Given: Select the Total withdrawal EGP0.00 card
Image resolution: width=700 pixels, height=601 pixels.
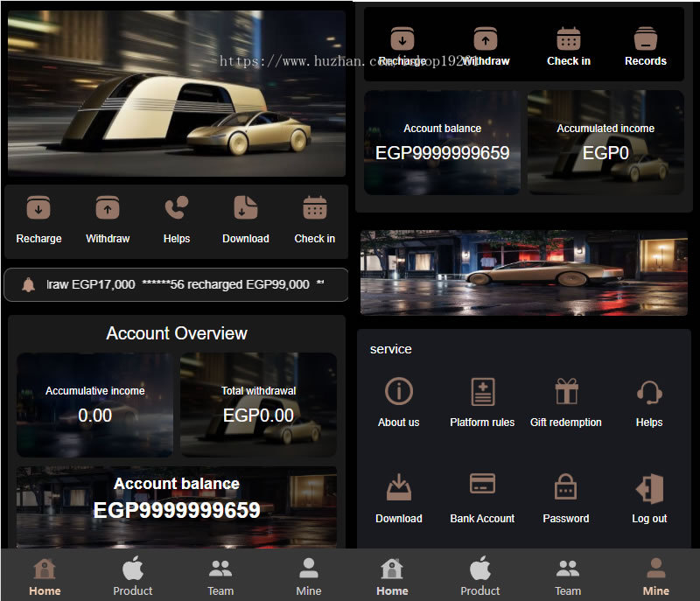Looking at the screenshot, I should [x=258, y=405].
